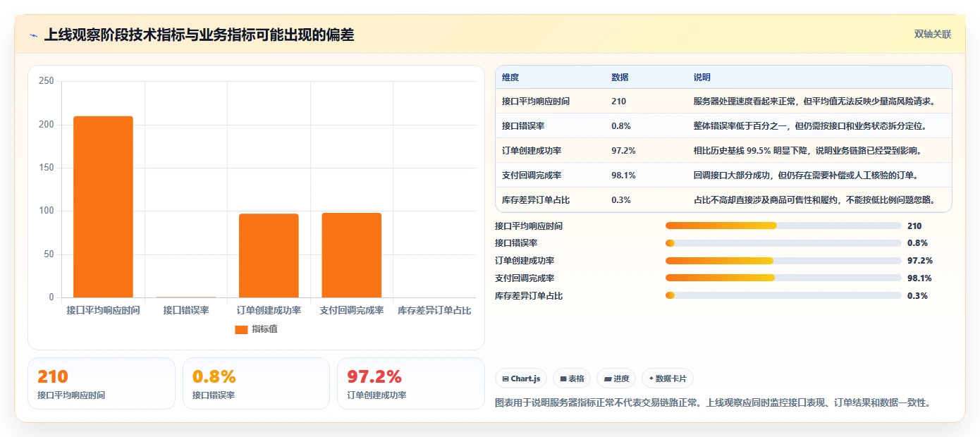980x437 pixels.
Task: Open the 0.8% 接口错误率 data card
Action: pos(256,383)
